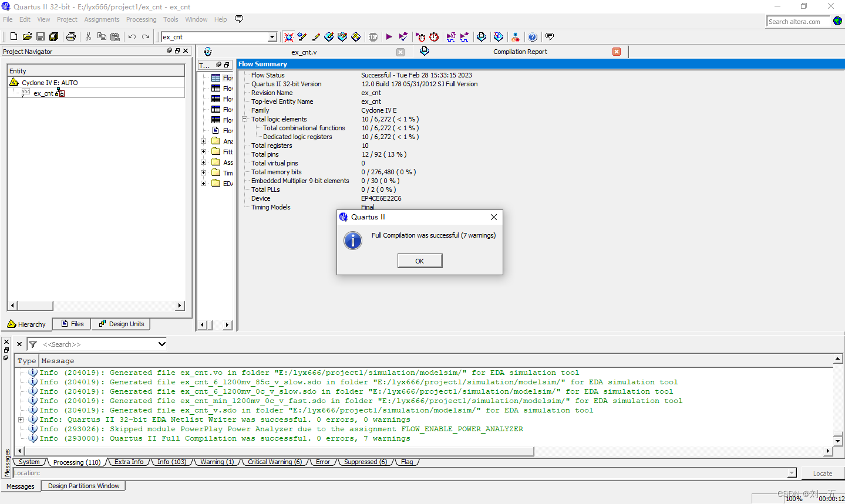The width and height of the screenshot is (845, 504).
Task: Close the Quartus II success dialog
Action: [494, 217]
